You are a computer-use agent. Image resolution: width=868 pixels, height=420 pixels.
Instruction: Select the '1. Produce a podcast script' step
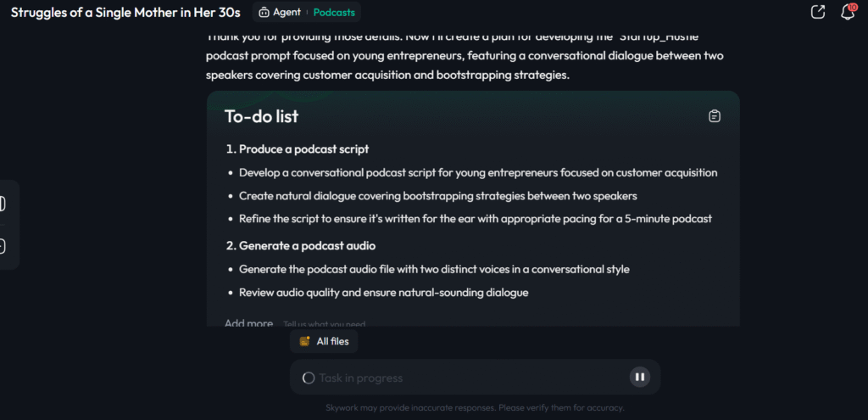(298, 149)
